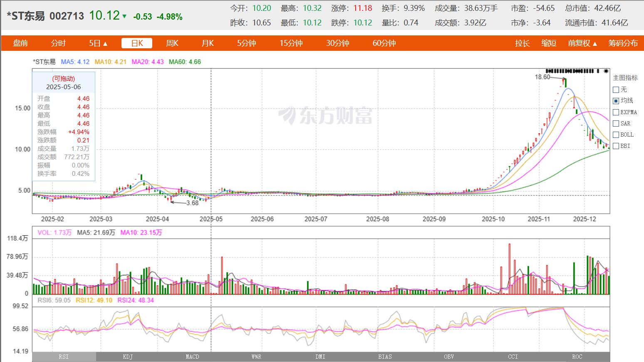
Task: Select the DMI indicator tab
Action: pos(320,357)
